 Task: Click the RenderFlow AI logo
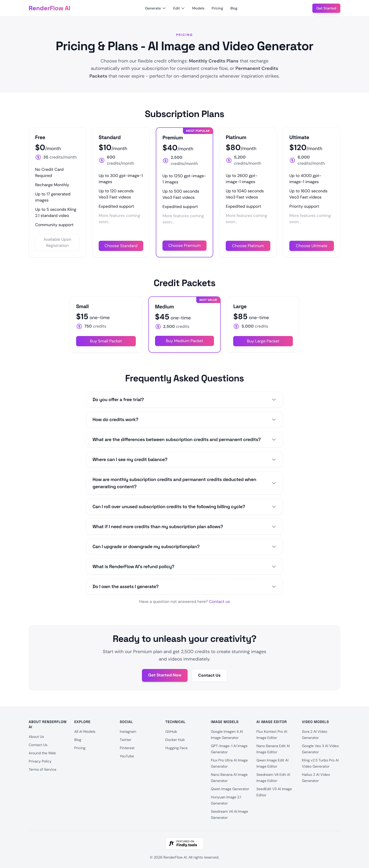click(x=50, y=8)
